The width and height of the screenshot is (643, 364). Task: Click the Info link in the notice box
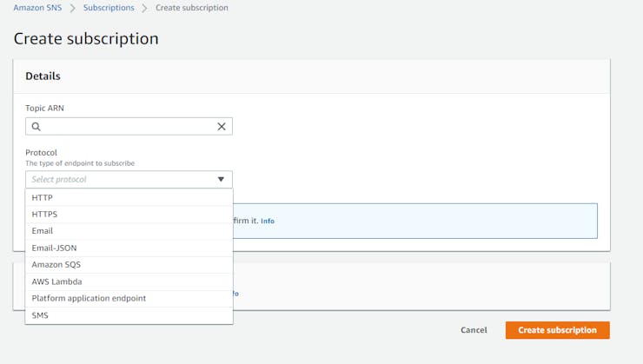pos(268,222)
